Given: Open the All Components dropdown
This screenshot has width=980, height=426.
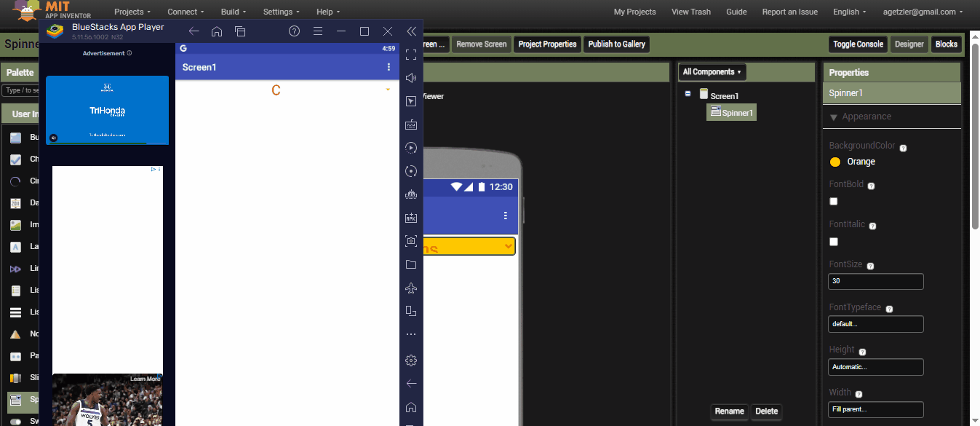Looking at the screenshot, I should click(712, 72).
